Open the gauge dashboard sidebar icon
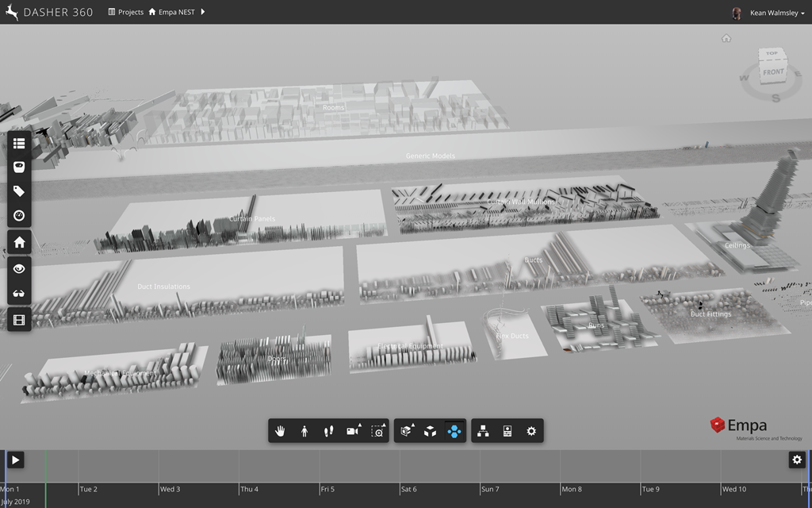 19,216
